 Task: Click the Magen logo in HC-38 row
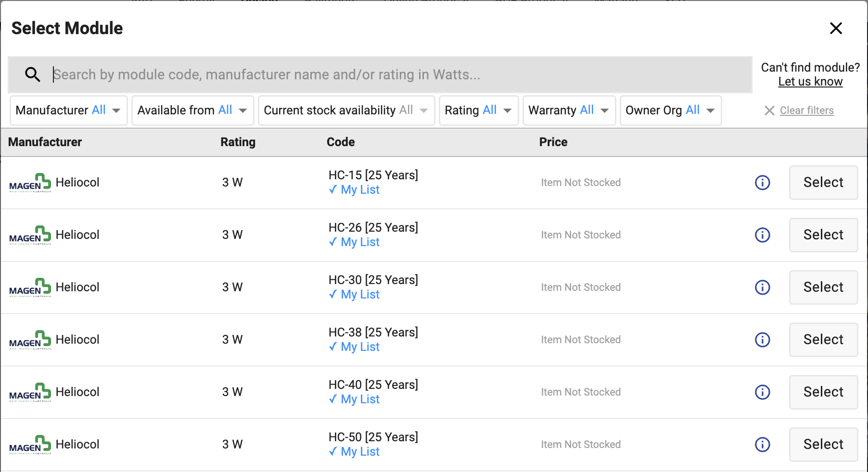30,340
